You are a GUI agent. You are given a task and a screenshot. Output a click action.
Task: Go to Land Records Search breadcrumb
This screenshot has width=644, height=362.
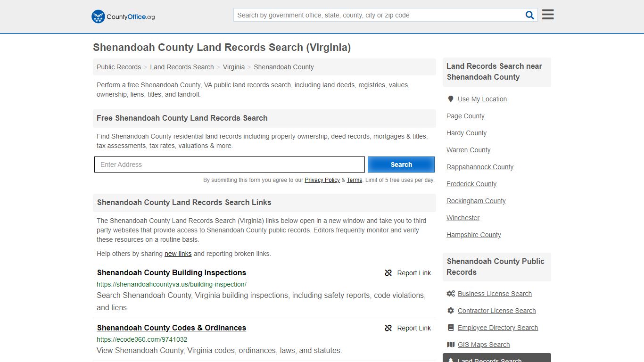click(182, 67)
